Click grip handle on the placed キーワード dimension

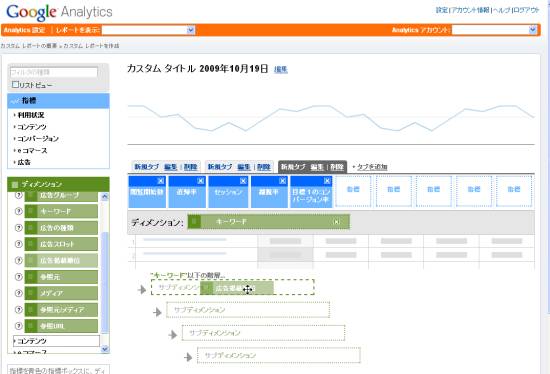tap(194, 222)
